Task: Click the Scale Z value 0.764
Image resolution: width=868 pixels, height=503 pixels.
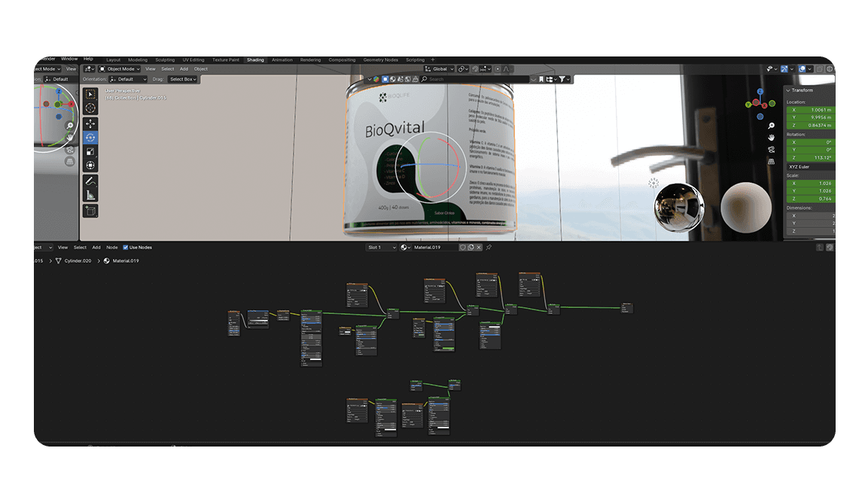Action: (811, 199)
